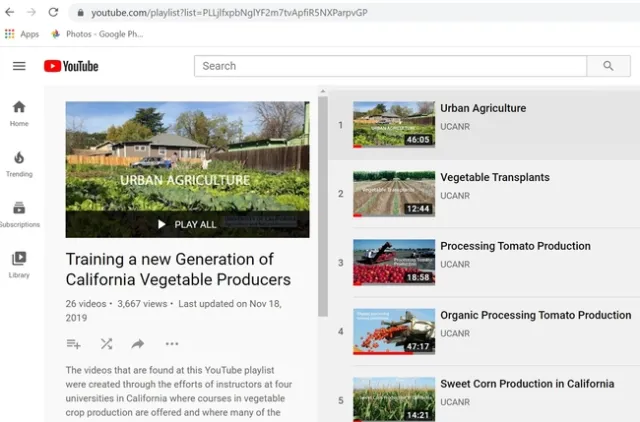Open the hamburger guide menu
The height and width of the screenshot is (422, 640).
[19, 66]
